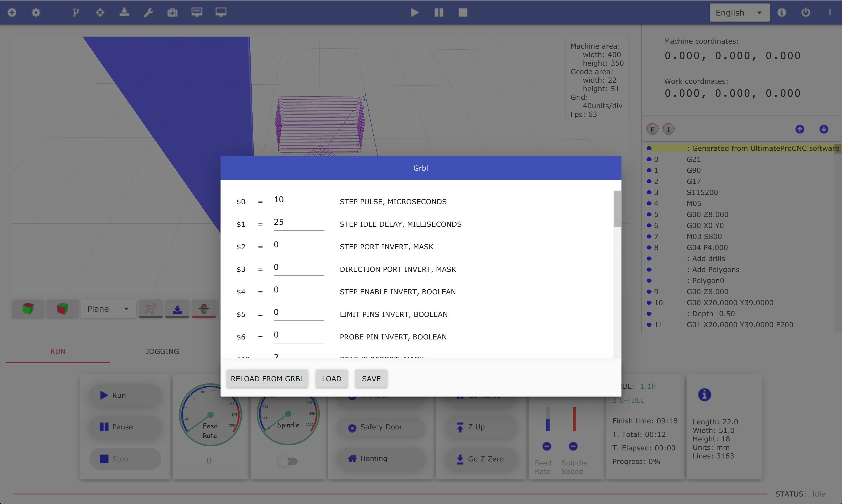Screen dimensions: 842x504
Task: Click the GRBL monitor icon in toolbar
Action: [x=197, y=13]
